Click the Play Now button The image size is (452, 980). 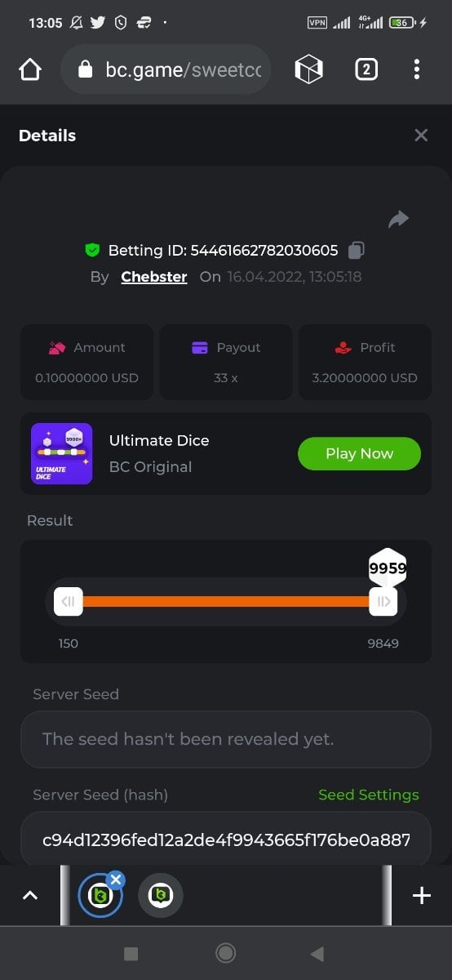pos(359,454)
